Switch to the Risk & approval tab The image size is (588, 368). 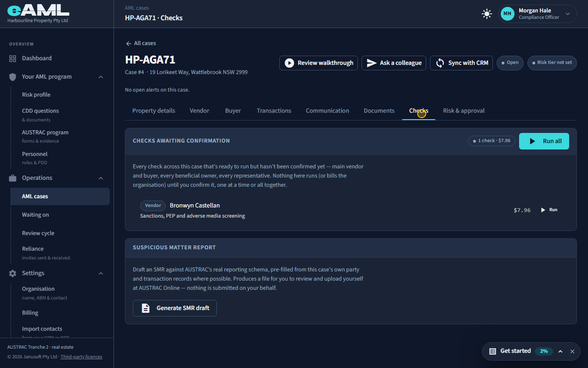pyautogui.click(x=464, y=111)
